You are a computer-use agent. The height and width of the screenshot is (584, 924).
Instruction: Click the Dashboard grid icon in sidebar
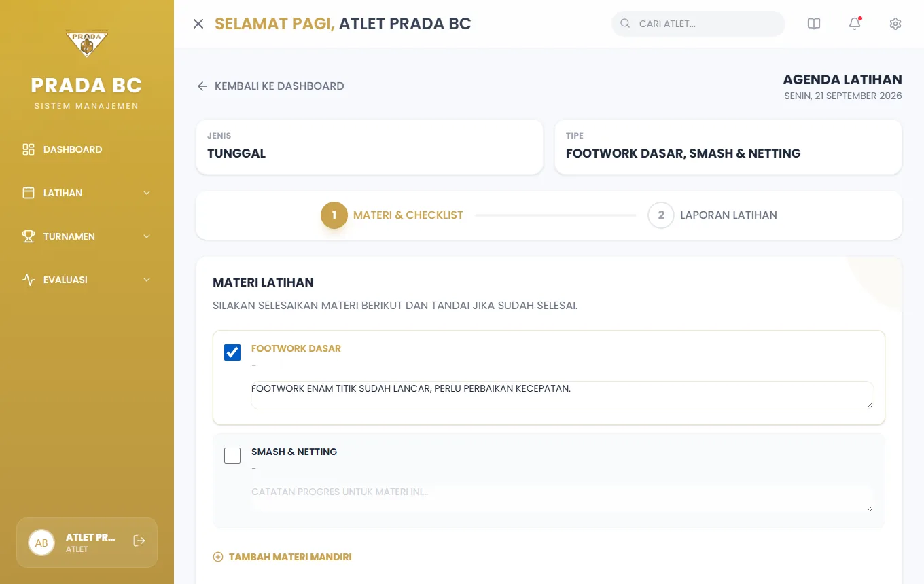(x=29, y=149)
